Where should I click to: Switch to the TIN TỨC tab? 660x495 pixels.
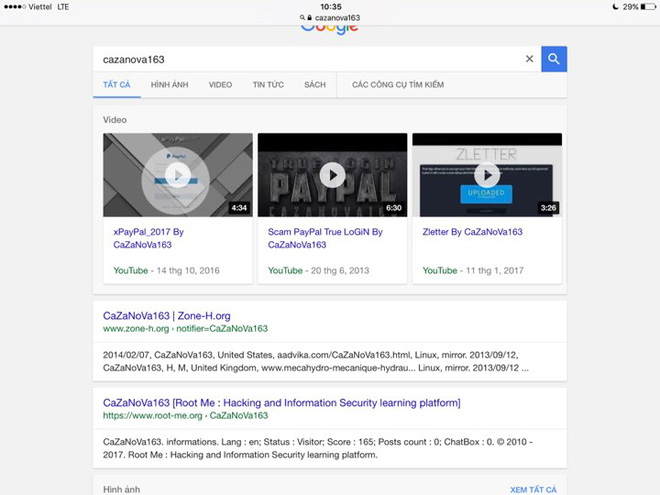click(x=268, y=85)
